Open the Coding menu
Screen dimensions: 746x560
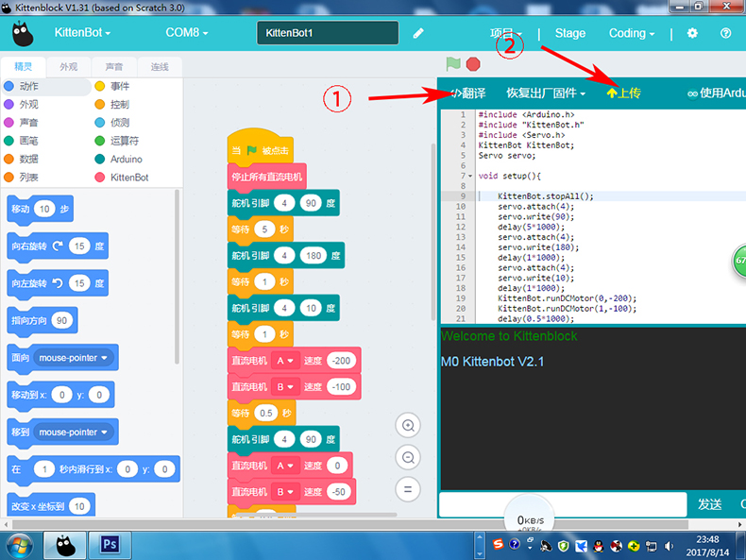coord(632,33)
